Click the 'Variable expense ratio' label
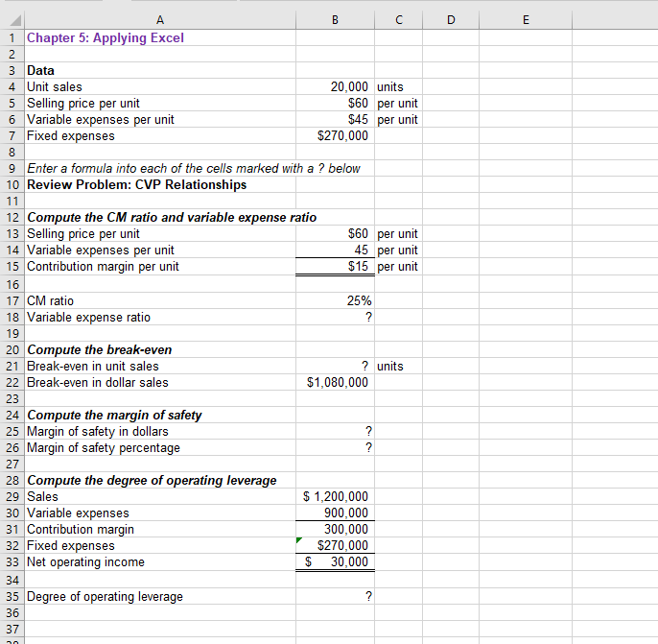The width and height of the screenshot is (658, 644). click(88, 318)
